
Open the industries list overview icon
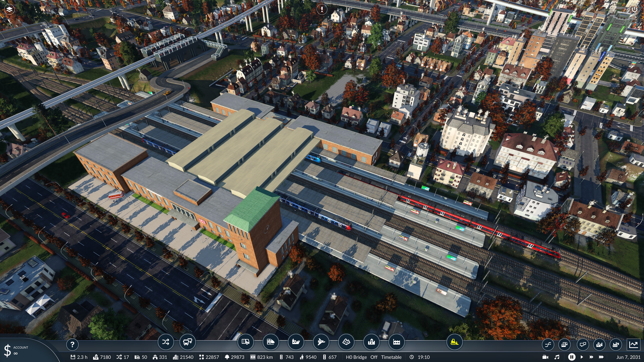click(x=616, y=345)
